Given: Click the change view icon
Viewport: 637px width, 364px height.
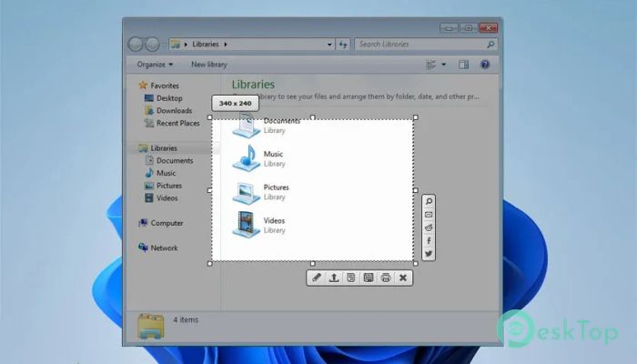Looking at the screenshot, I should 430,65.
